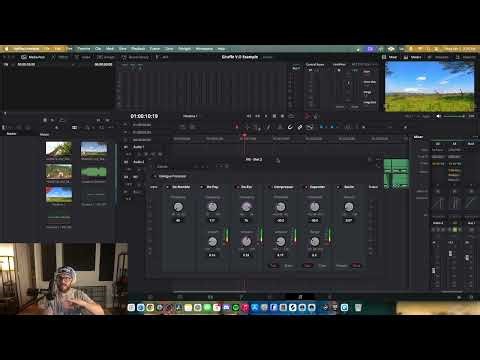Toggle the snapping magnet icon
The height and width of the screenshot is (360, 480).
click(290, 127)
